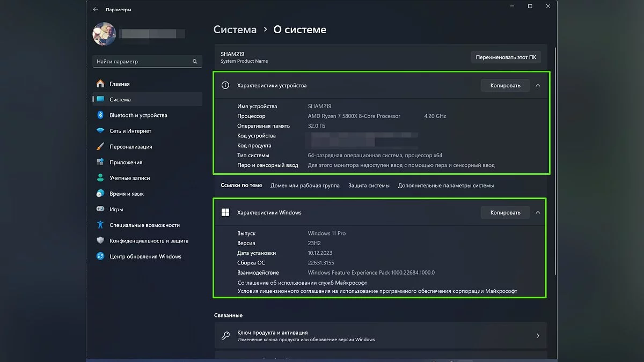
Task: Click the back arrow icon in Параметры
Action: click(x=96, y=9)
